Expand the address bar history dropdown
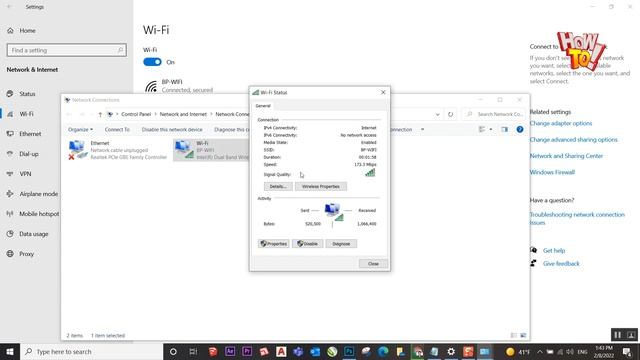This screenshot has width=640, height=360. point(438,114)
